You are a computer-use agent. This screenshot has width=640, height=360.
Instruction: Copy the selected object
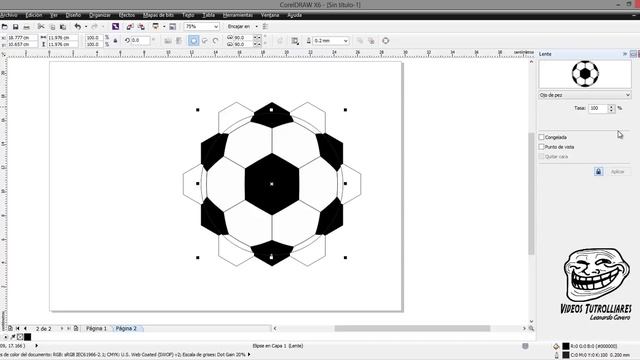52,27
